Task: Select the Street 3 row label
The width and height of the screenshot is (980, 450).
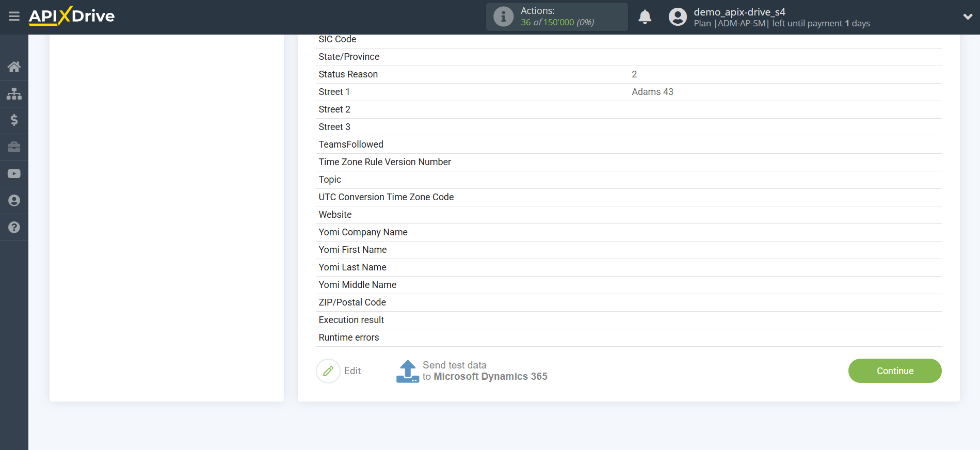Action: point(334,127)
